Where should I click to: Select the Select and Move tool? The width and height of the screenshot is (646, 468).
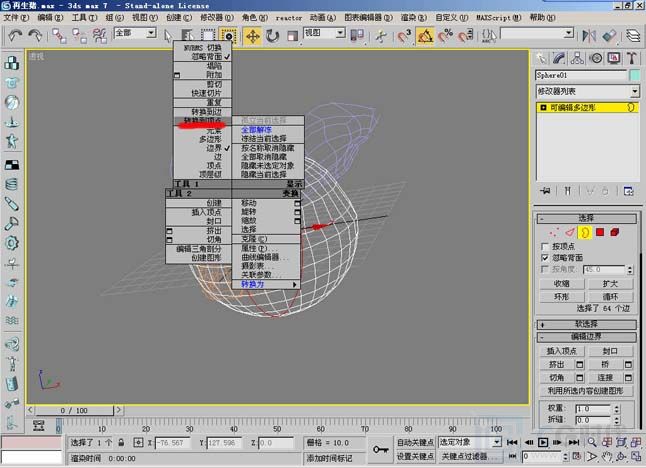pos(252,36)
